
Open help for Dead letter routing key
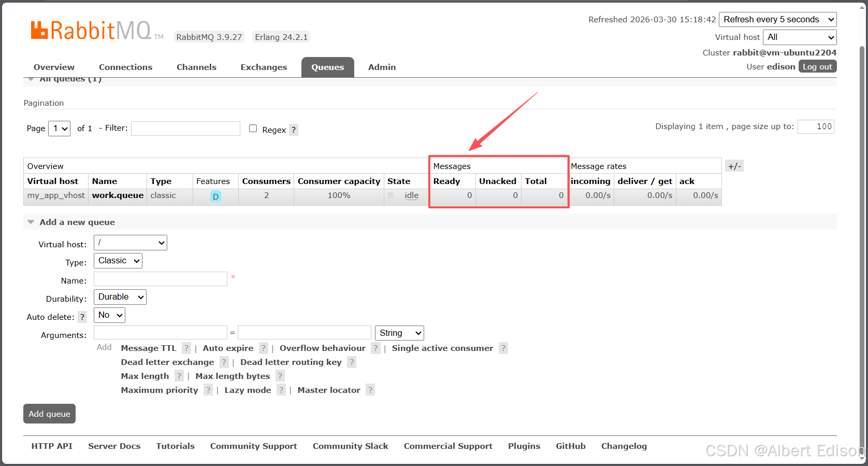pos(352,362)
